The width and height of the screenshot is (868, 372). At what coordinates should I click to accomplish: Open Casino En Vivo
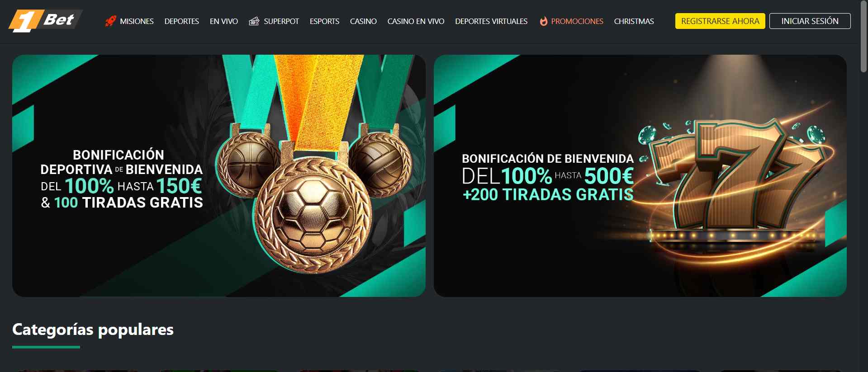pos(416,21)
